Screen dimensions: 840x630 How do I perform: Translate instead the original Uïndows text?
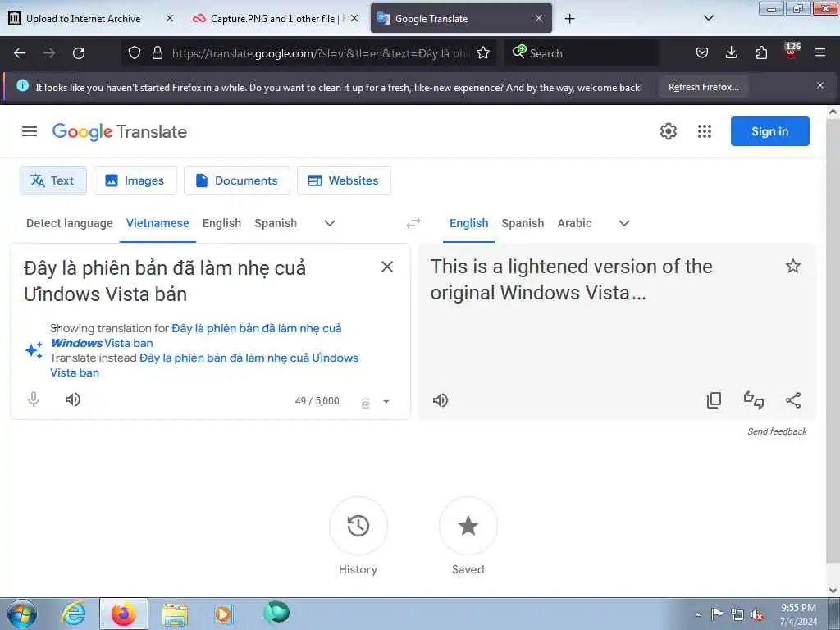click(x=204, y=365)
